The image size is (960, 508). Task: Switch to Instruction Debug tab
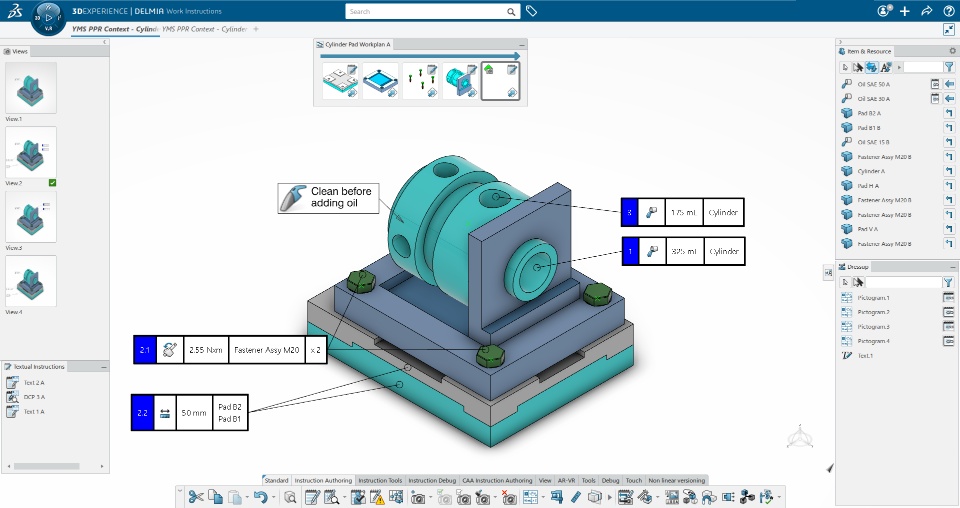432,480
